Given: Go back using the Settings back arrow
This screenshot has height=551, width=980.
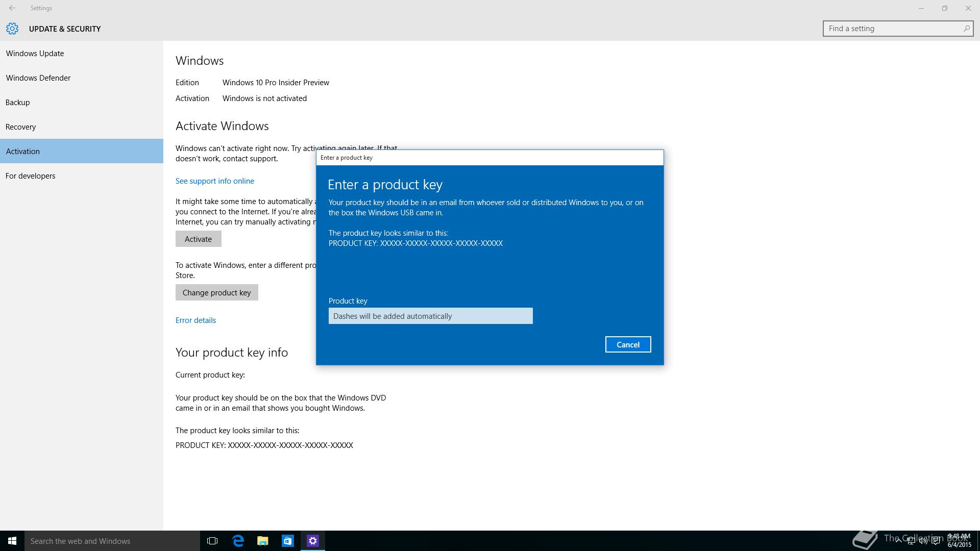Looking at the screenshot, I should point(12,8).
